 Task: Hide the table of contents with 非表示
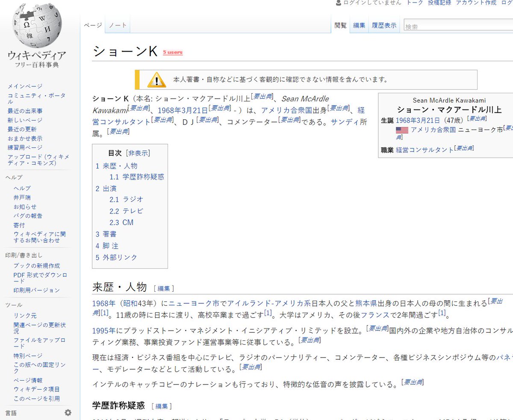[138, 153]
